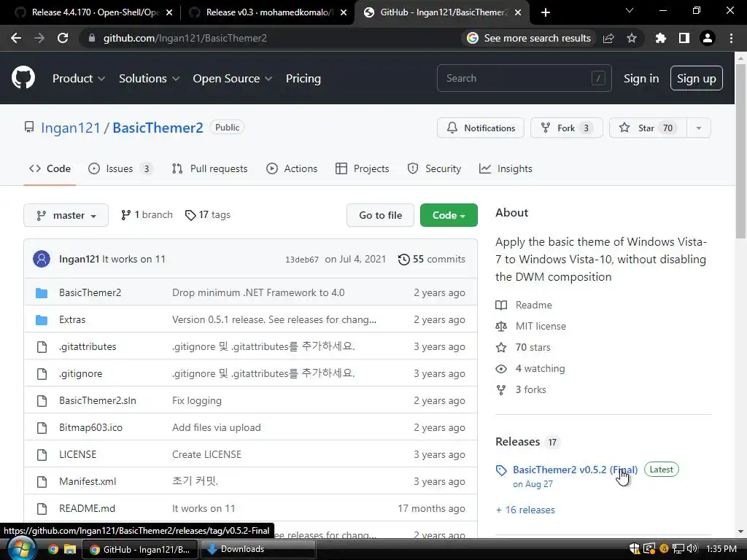Image resolution: width=747 pixels, height=560 pixels.
Task: Open the README.md file
Action: click(x=88, y=508)
